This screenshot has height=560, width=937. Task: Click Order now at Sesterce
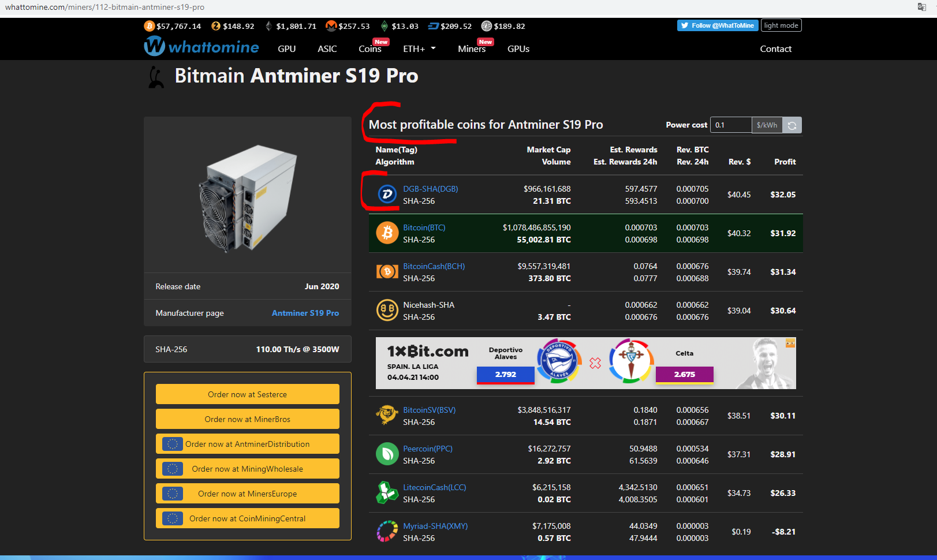(247, 394)
